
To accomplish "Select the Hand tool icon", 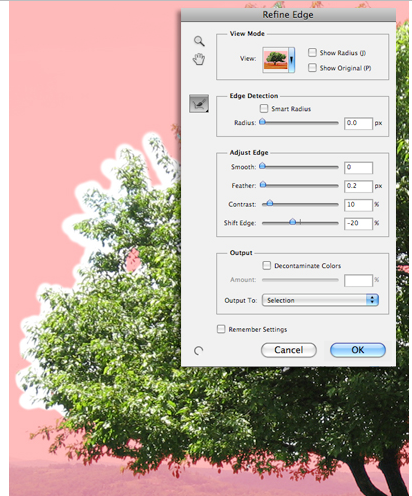I will coord(199,59).
